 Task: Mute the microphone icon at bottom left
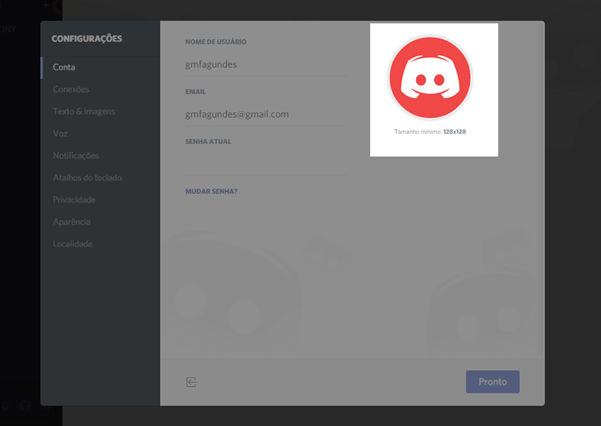[5, 407]
